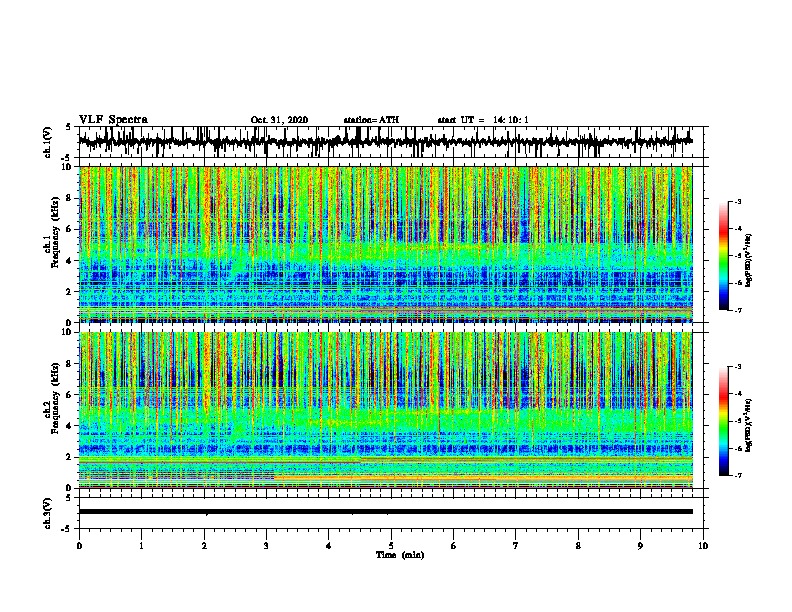Click the time axis tick label "7"
The height and width of the screenshot is (612, 792).
tap(516, 546)
